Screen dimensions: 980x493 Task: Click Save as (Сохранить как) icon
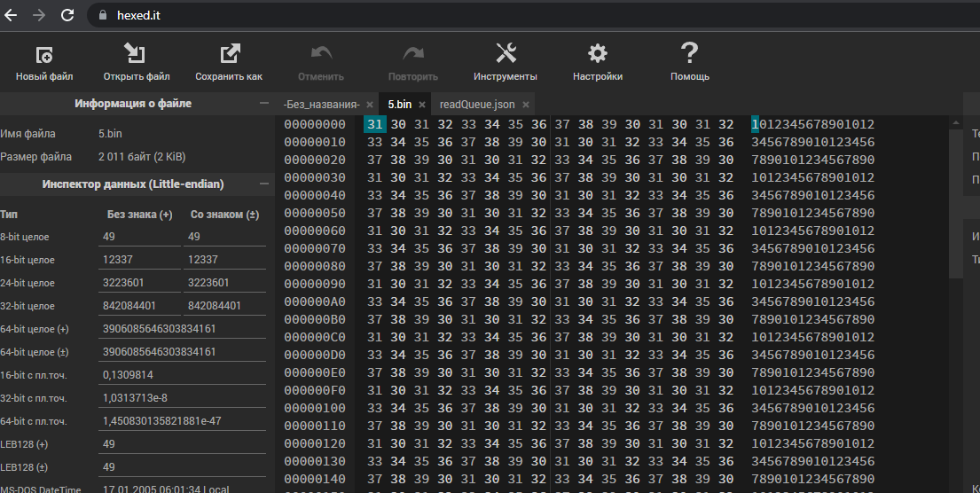click(x=229, y=55)
